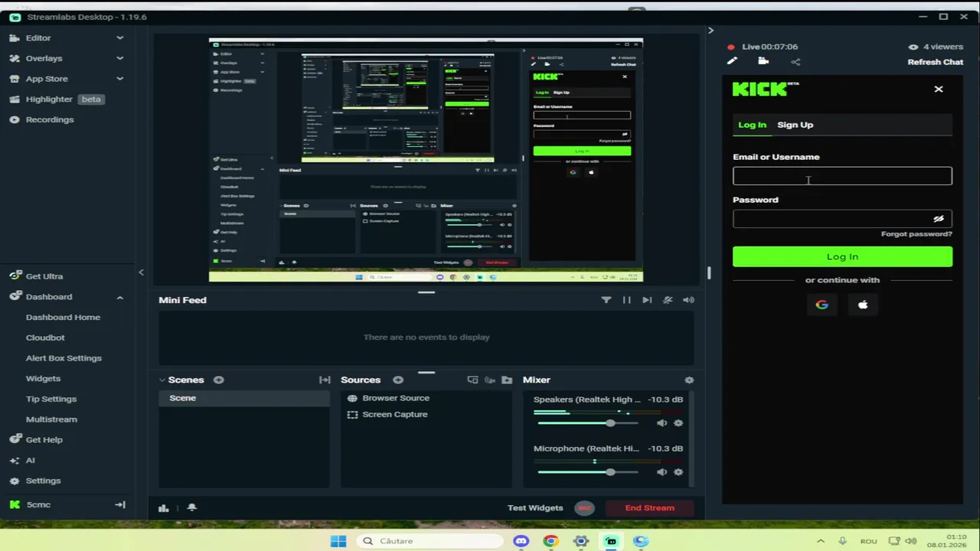The width and height of the screenshot is (980, 551).
Task: Open performance stats bar-chart icon
Action: pos(163,508)
